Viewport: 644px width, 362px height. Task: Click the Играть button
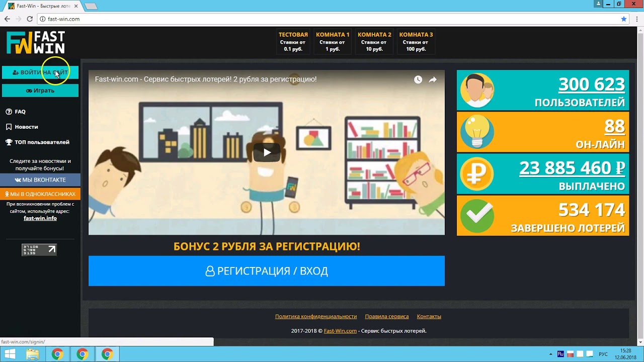pos(40,90)
